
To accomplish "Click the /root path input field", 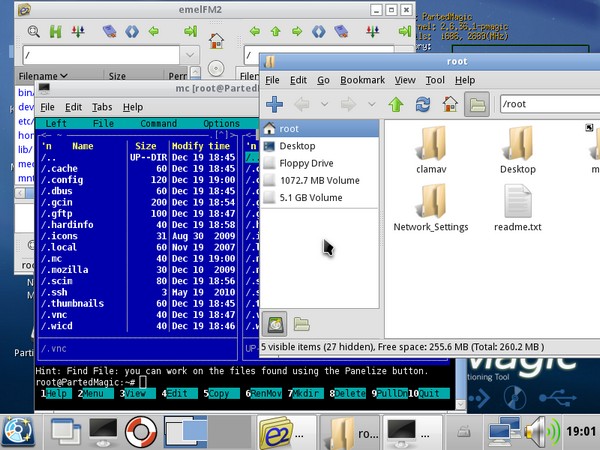I will 550,104.
